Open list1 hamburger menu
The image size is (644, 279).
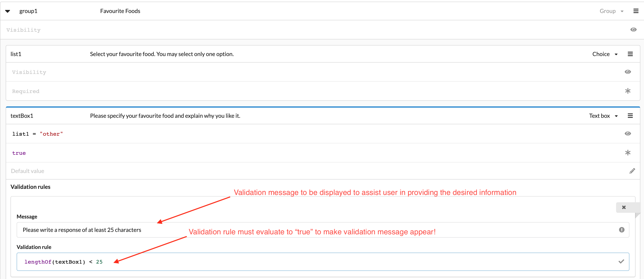tap(630, 54)
